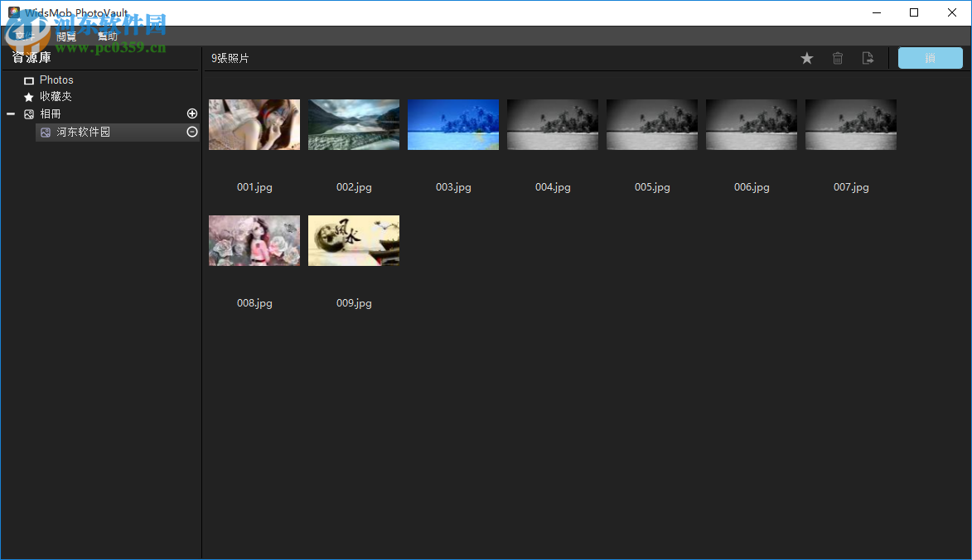Click the minus expander beside 相冊
Screen dimensions: 972x560
point(11,113)
